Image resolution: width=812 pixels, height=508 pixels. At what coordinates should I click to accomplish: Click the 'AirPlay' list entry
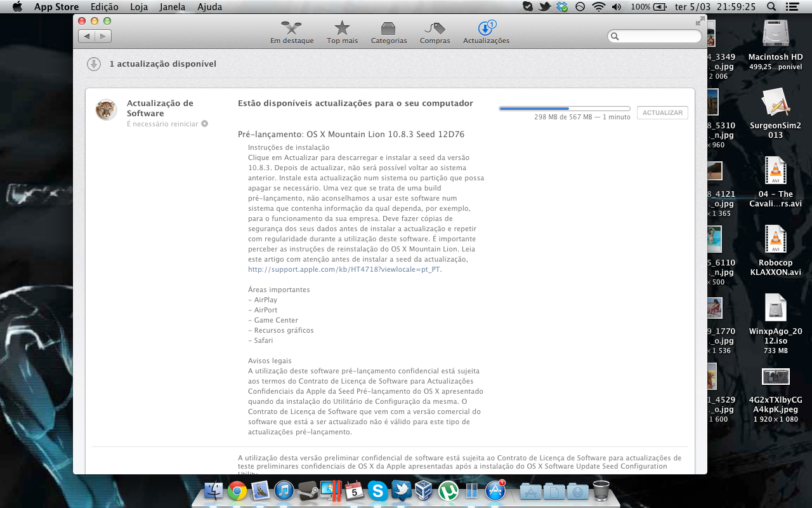click(x=263, y=300)
